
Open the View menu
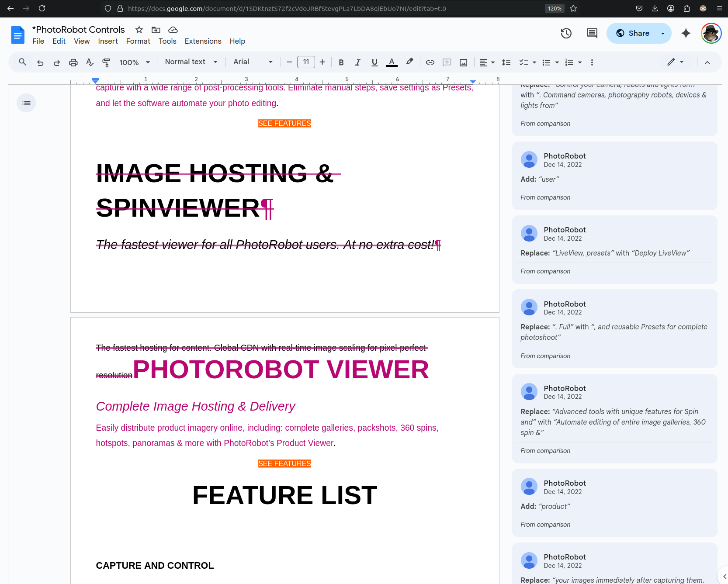[x=82, y=41]
